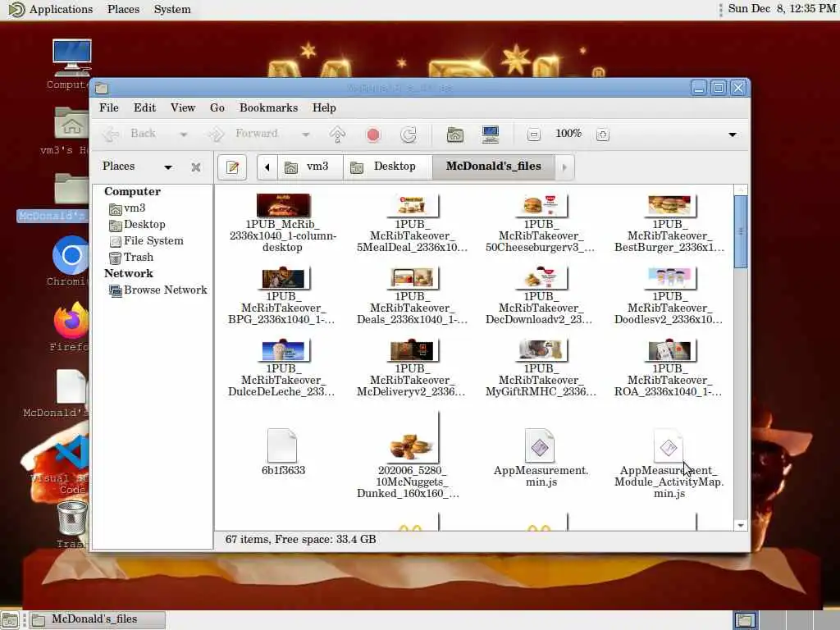The height and width of the screenshot is (630, 840).
Task: Open the Computer toolbar icon
Action: pos(491,135)
